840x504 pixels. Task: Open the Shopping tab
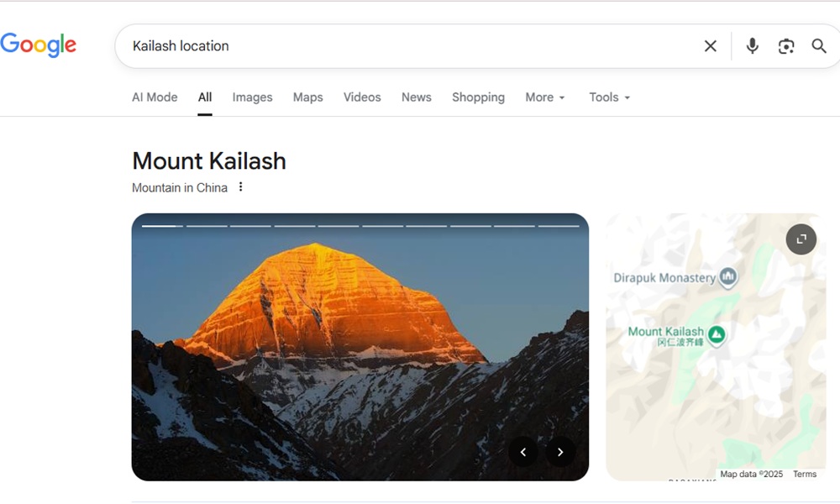pyautogui.click(x=479, y=97)
